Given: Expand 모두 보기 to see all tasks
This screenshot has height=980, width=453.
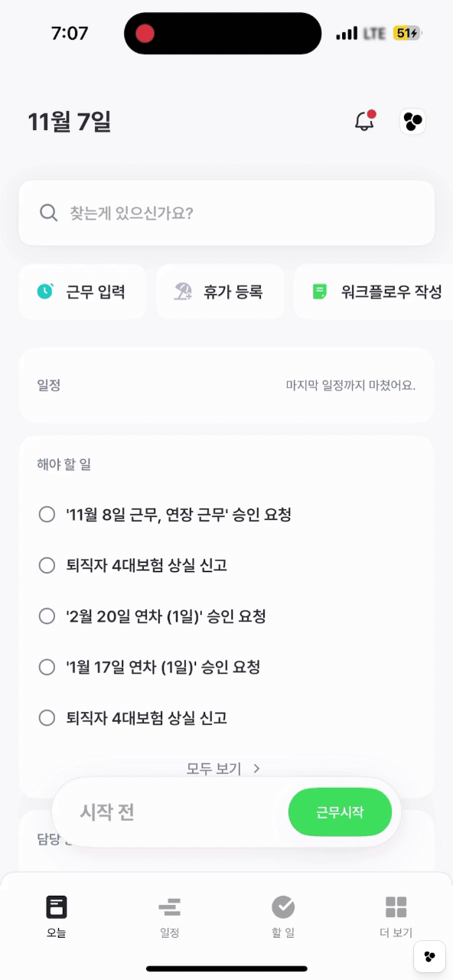Looking at the screenshot, I should (226, 769).
